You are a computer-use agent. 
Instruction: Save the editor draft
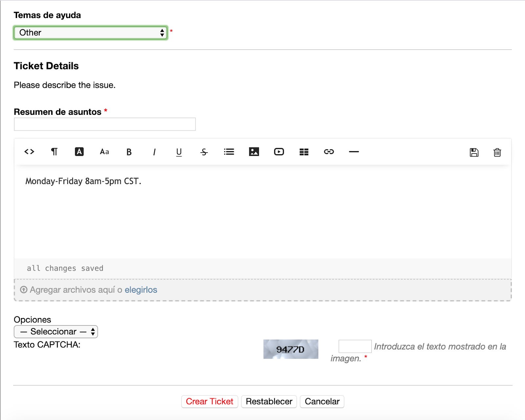click(x=473, y=152)
